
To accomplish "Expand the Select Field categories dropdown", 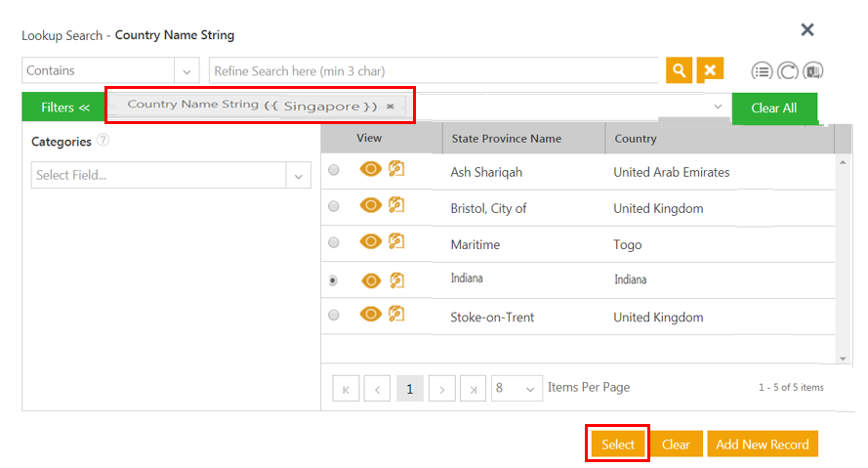I will [298, 175].
